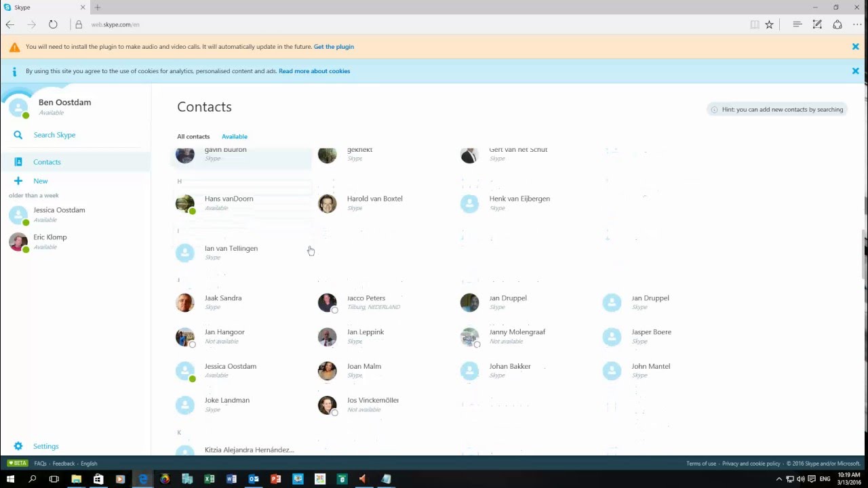Open PowerPoint from the taskbar
This screenshot has width=868, height=488.
tap(275, 479)
